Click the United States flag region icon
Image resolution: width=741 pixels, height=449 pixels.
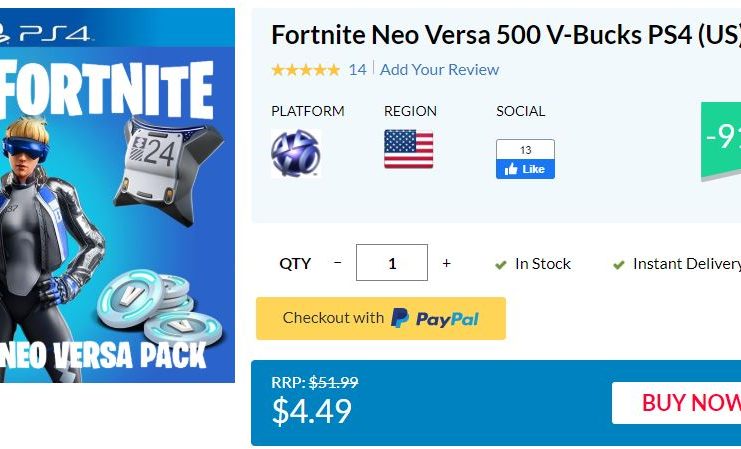[409, 149]
